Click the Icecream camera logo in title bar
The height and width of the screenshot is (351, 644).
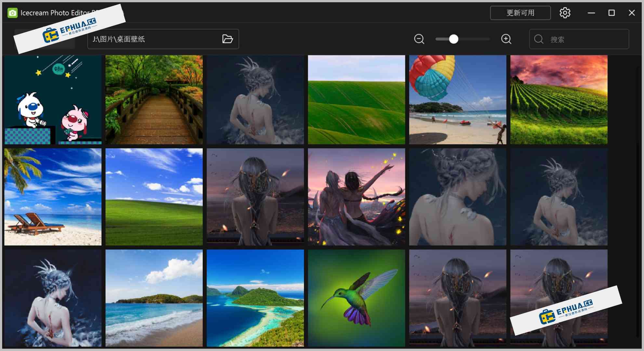[x=12, y=13]
